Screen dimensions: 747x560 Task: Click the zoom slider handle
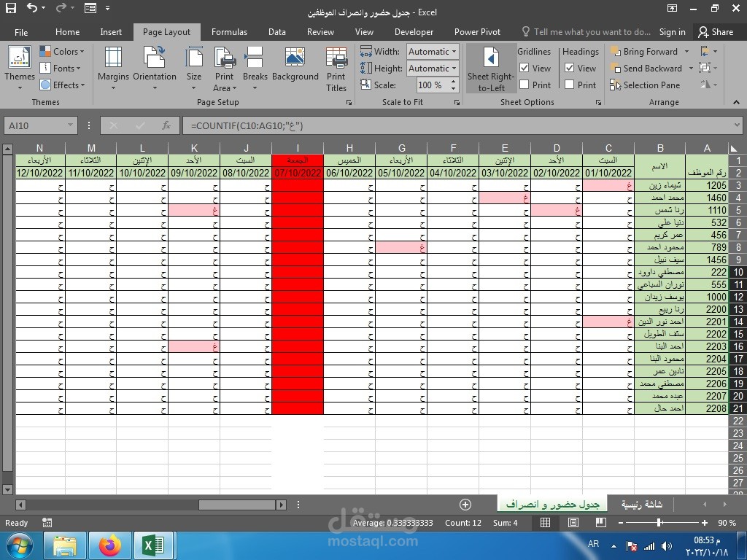pos(659,523)
